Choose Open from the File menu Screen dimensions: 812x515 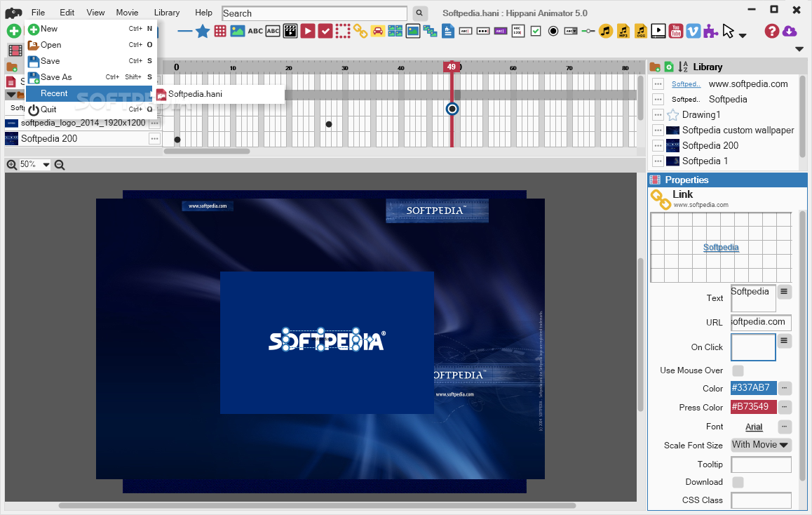coord(90,45)
